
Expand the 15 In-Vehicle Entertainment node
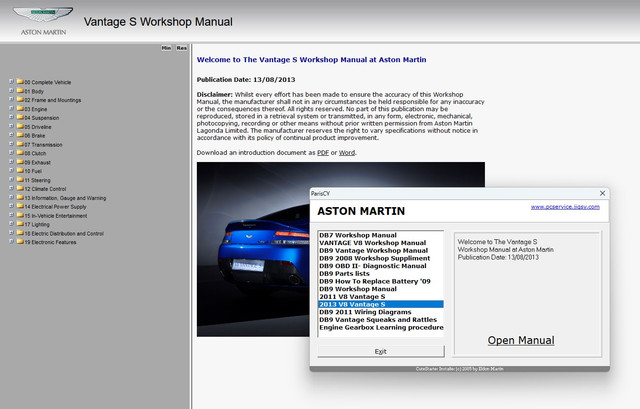coord(11,215)
